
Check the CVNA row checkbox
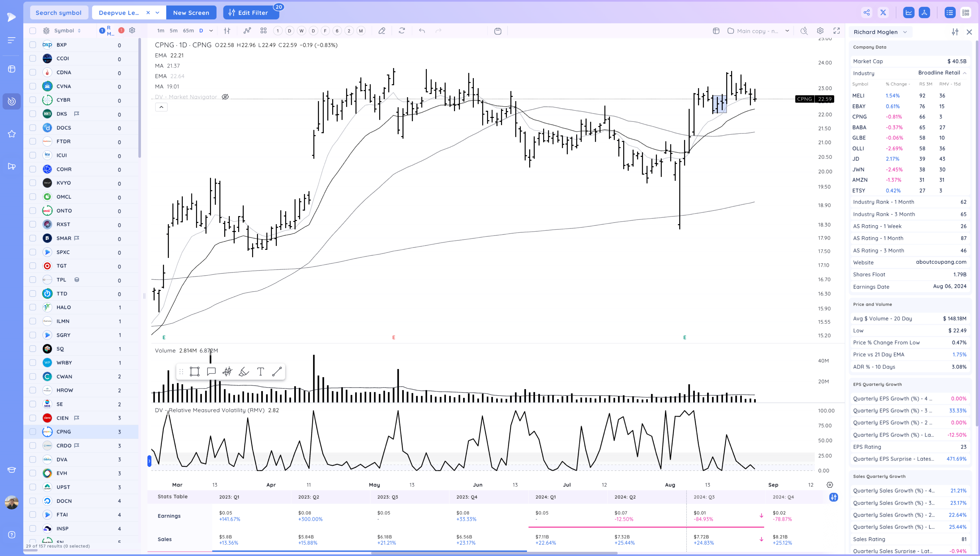tap(33, 86)
